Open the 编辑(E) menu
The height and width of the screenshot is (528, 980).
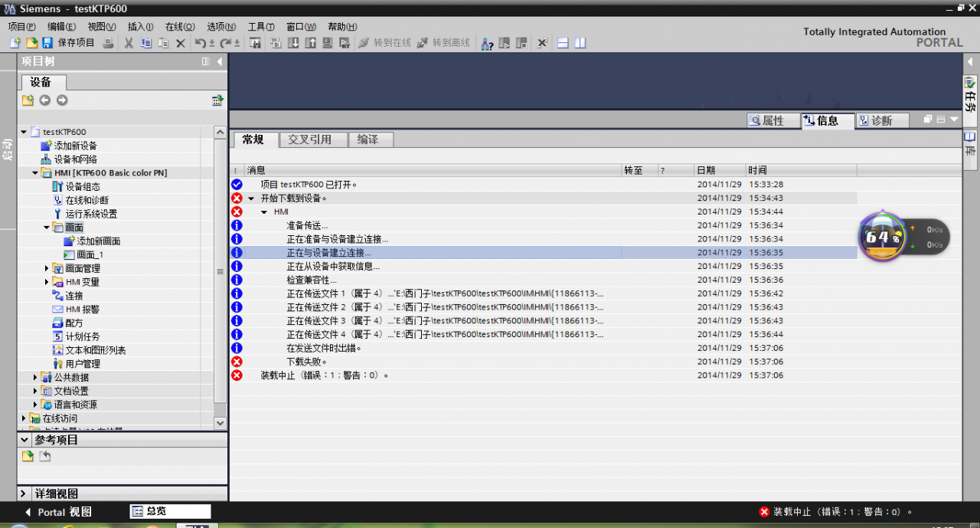[x=61, y=26]
